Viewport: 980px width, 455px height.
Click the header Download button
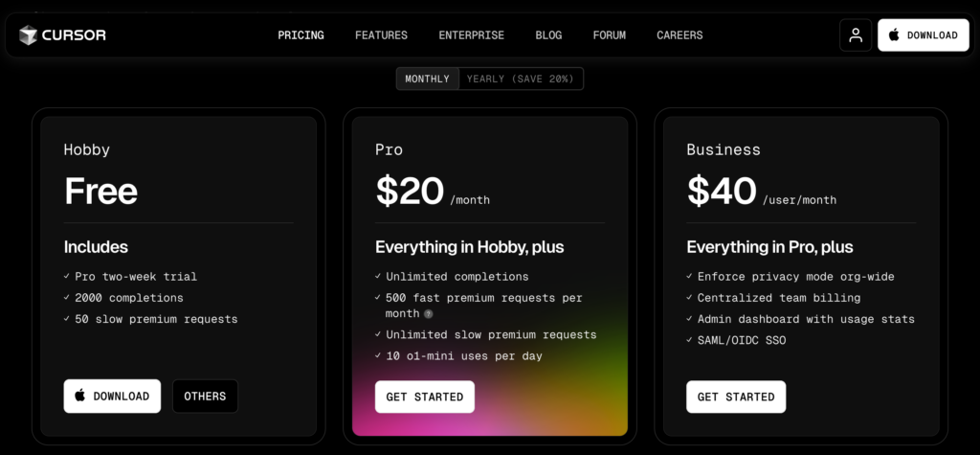pos(923,35)
